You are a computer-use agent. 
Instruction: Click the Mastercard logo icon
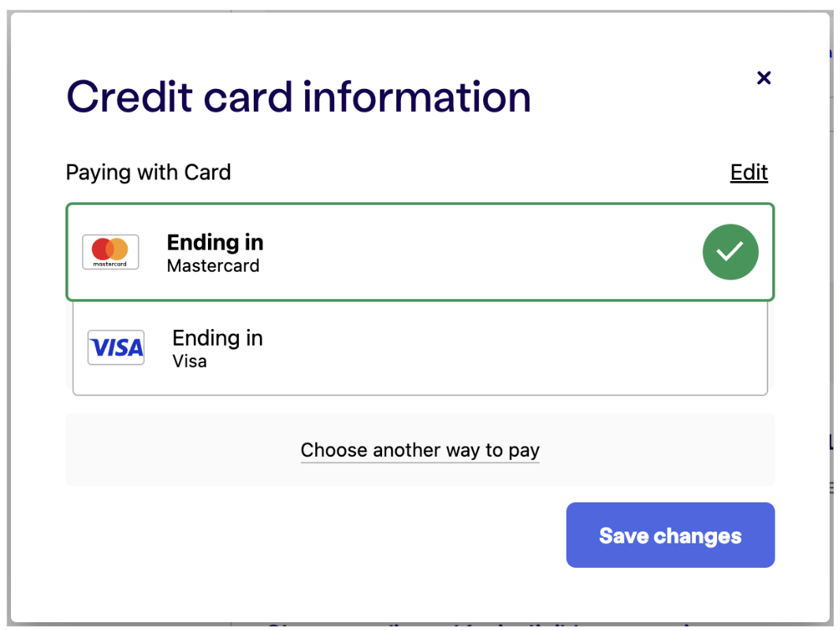(x=110, y=251)
